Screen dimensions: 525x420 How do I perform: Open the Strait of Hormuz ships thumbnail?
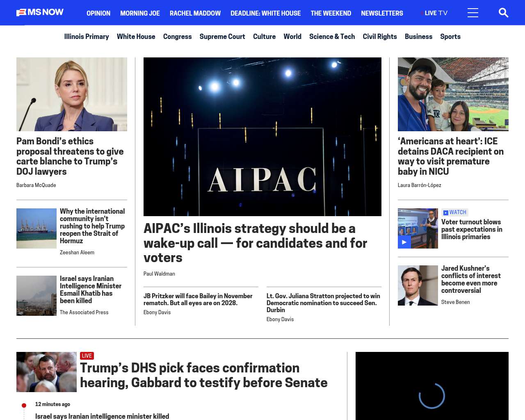click(37, 228)
